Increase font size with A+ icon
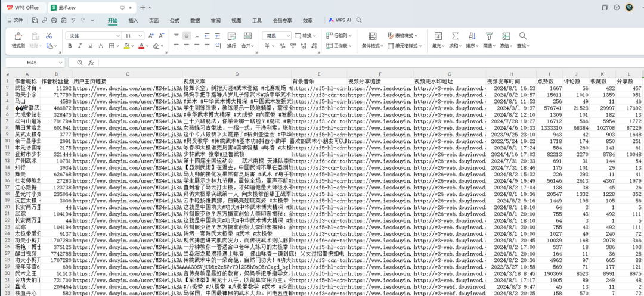644x296 pixels. 151,36
